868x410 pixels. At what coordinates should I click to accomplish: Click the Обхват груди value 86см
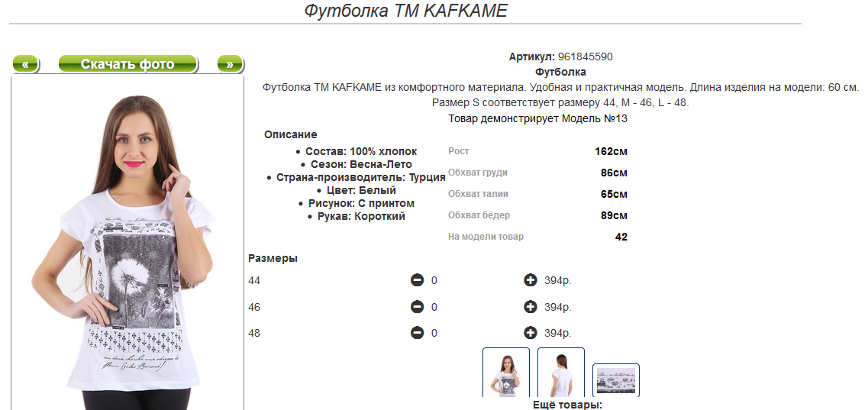point(614,173)
